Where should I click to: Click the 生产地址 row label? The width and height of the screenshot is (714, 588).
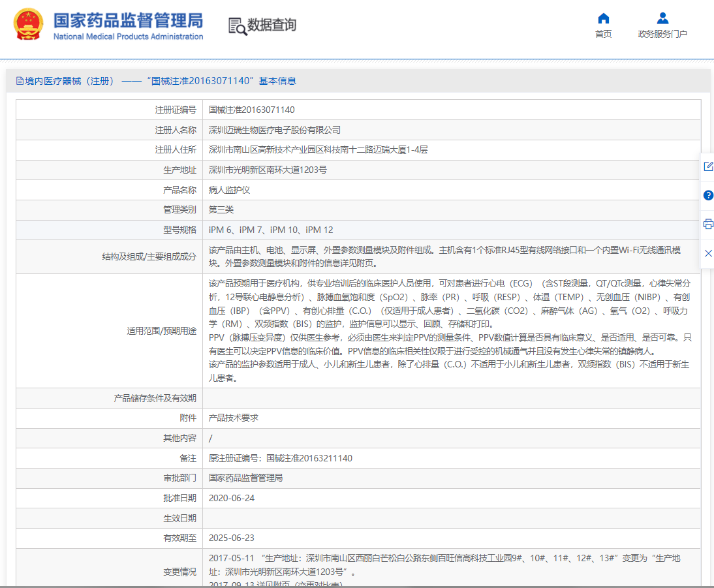pos(179,170)
